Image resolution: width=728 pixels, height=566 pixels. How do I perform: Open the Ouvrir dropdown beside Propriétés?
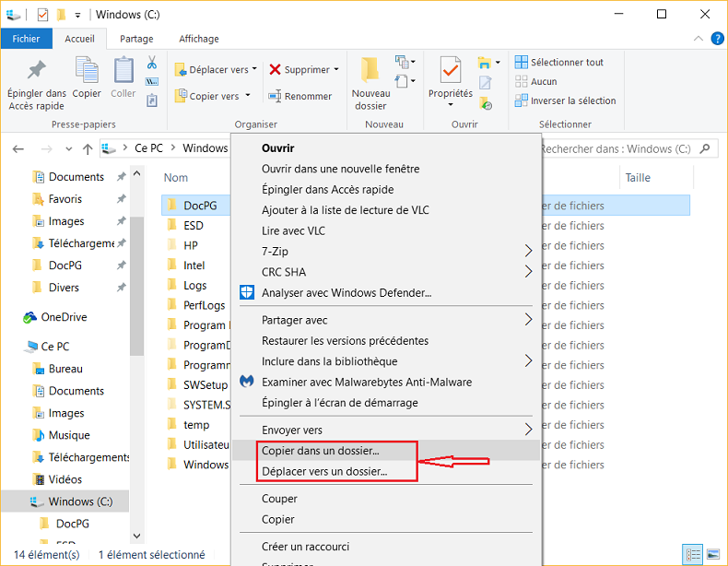click(x=489, y=62)
